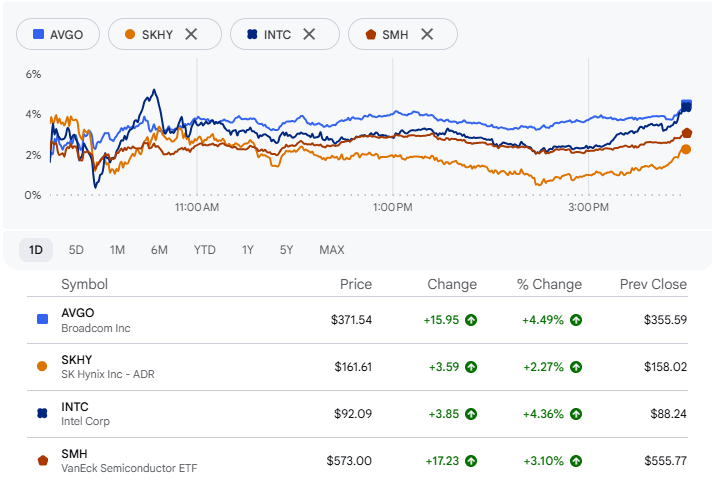Click INTC price $92.09
The width and height of the screenshot is (712, 490).
pos(353,414)
